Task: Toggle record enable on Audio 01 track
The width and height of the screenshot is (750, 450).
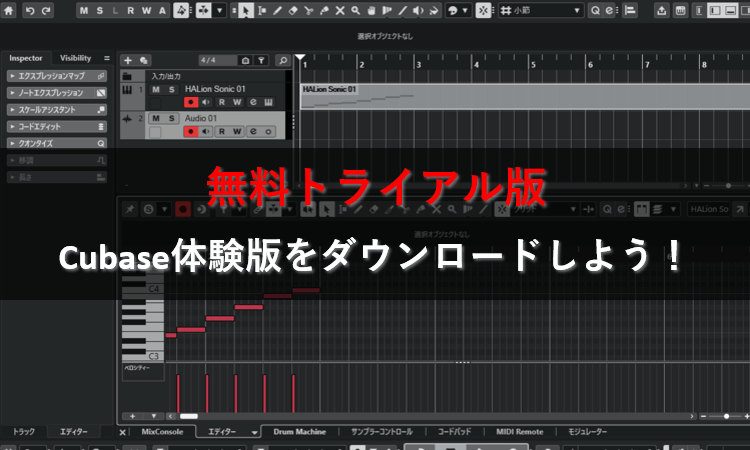Action: tap(190, 132)
